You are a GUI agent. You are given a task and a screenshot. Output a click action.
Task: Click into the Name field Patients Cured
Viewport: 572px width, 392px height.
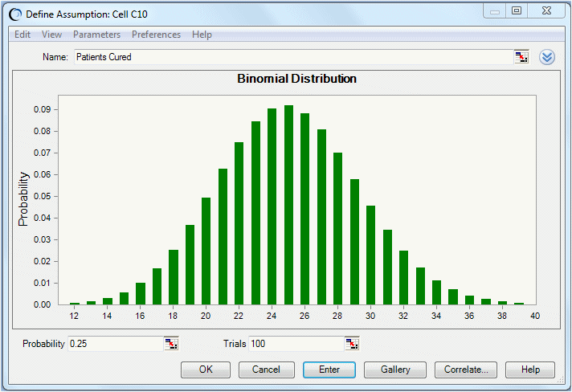[294, 57]
